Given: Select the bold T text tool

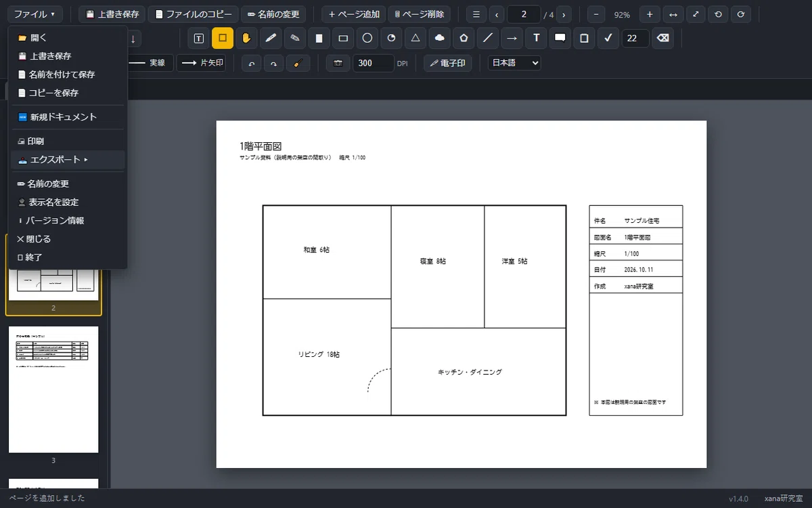Looking at the screenshot, I should (536, 39).
